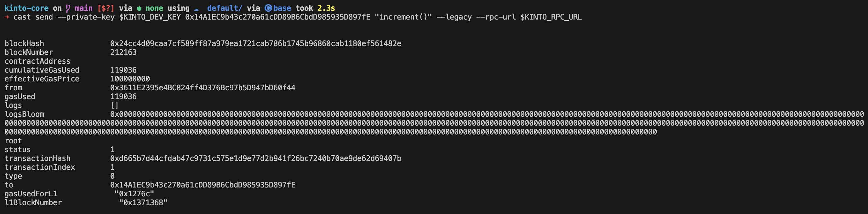Click the kinto-core directory name in prompt
The height and width of the screenshot is (214, 868).
coord(26,8)
